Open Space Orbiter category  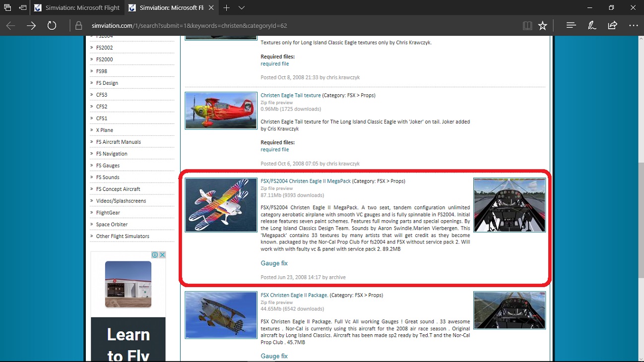tap(112, 224)
